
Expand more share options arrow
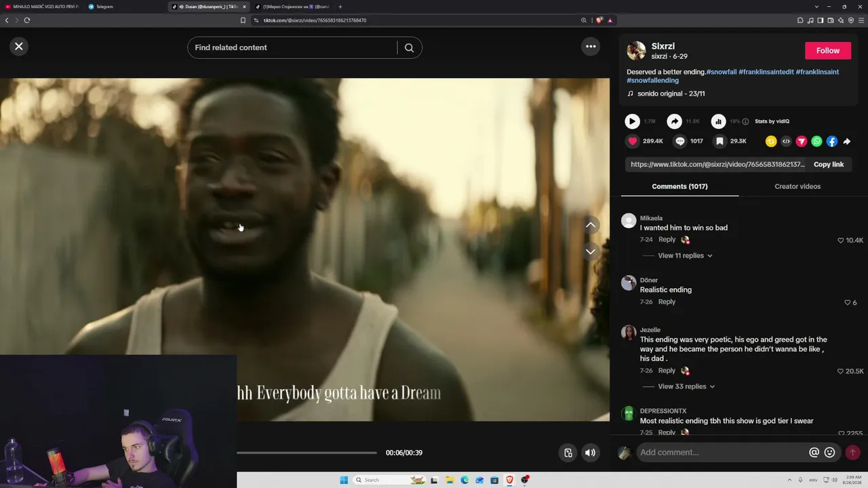847,142
